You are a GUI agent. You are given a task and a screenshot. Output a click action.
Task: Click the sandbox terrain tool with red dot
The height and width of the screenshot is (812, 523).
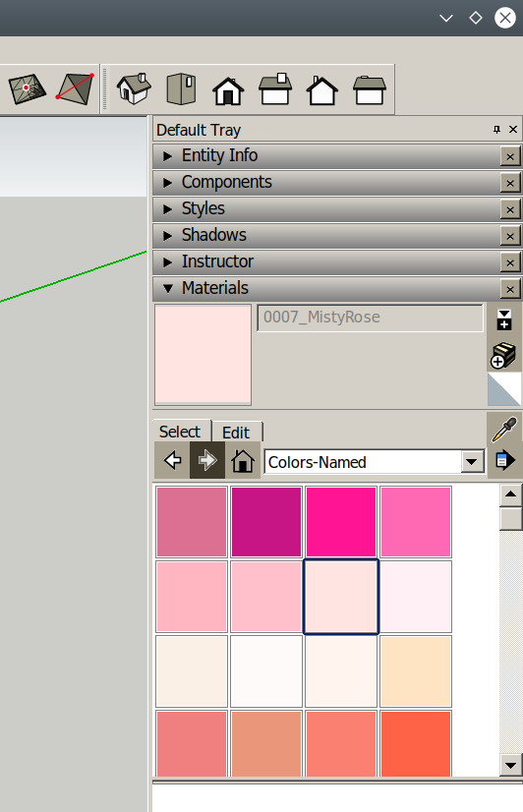(27, 89)
